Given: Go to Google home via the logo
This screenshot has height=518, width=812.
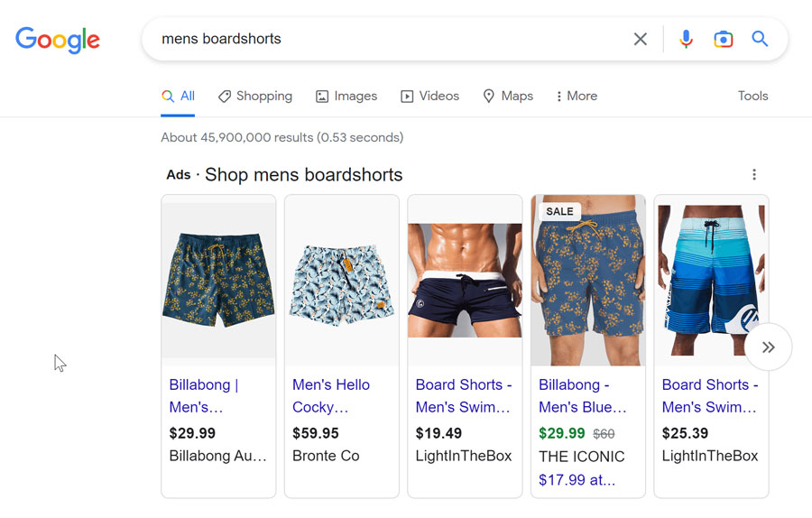Looking at the screenshot, I should coord(58,40).
